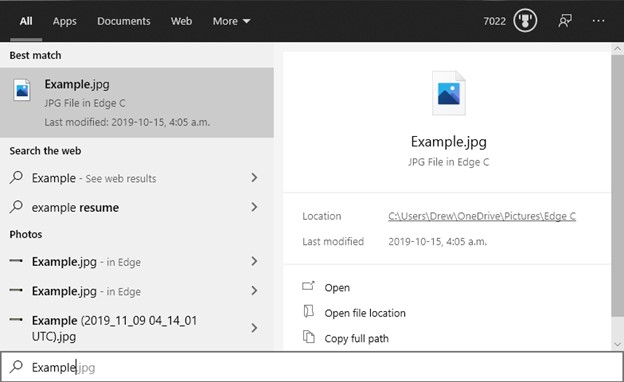Click the search icon beside 'Example - See web results'
The width and height of the screenshot is (624, 382).
pos(16,177)
